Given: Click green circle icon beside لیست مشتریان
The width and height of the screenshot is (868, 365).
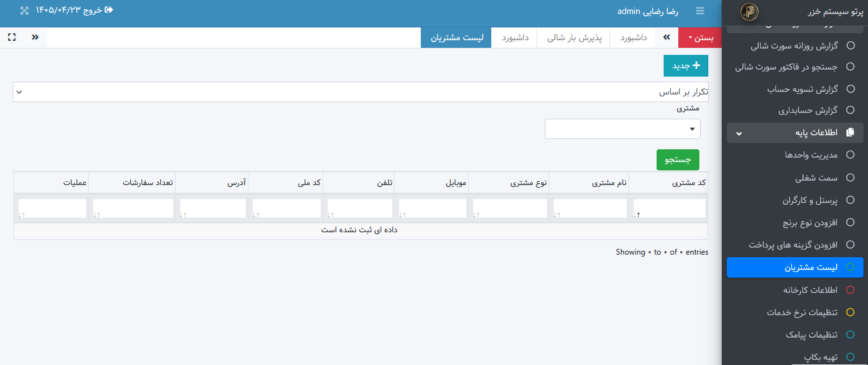Looking at the screenshot, I should pyautogui.click(x=850, y=267).
